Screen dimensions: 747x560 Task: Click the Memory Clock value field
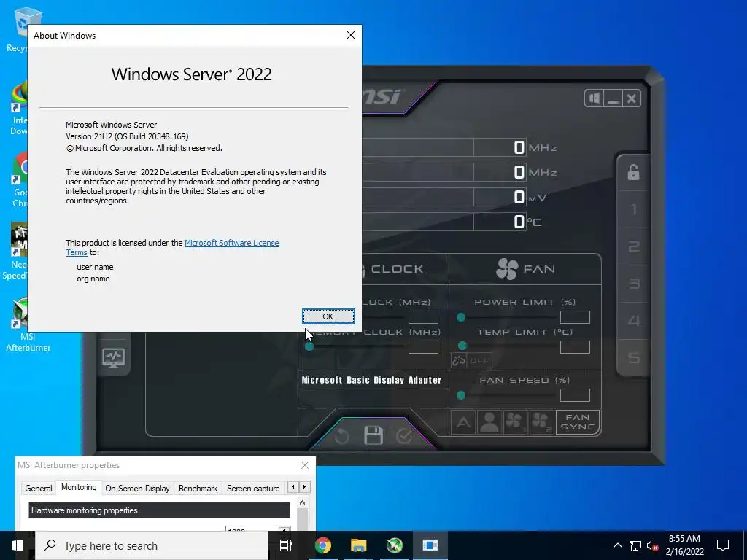423,347
